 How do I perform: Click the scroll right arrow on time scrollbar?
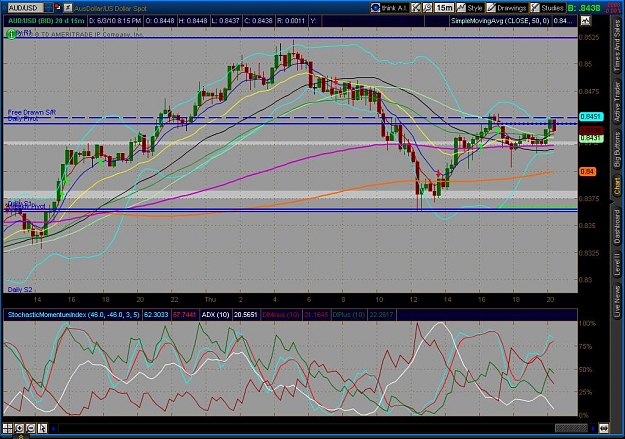click(594, 429)
